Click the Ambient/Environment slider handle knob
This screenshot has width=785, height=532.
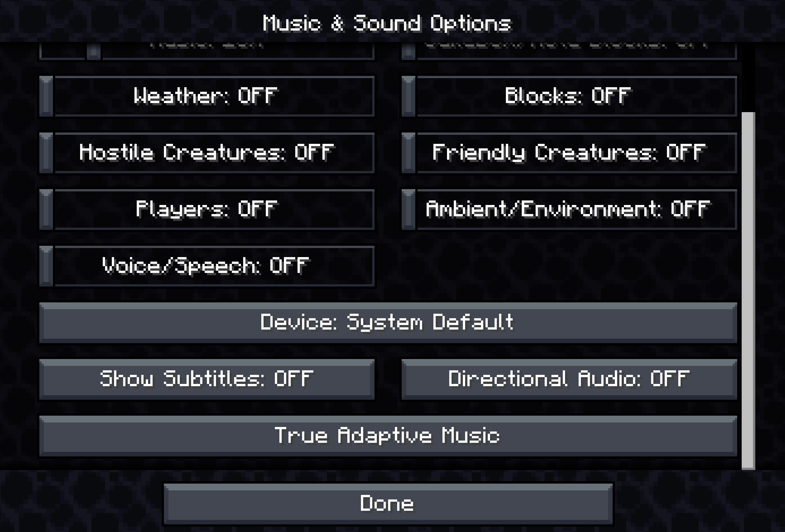[408, 210]
